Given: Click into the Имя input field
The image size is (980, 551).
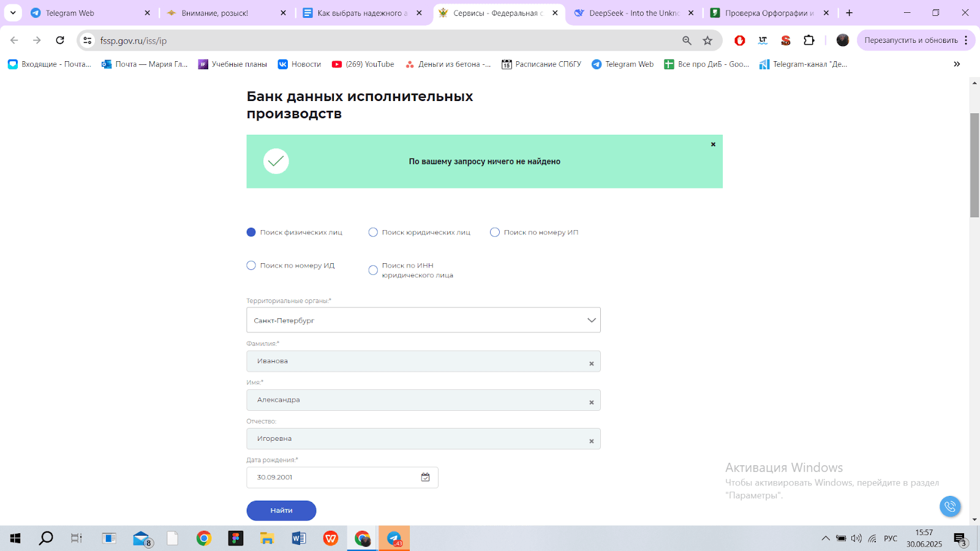Looking at the screenshot, I should click(417, 400).
